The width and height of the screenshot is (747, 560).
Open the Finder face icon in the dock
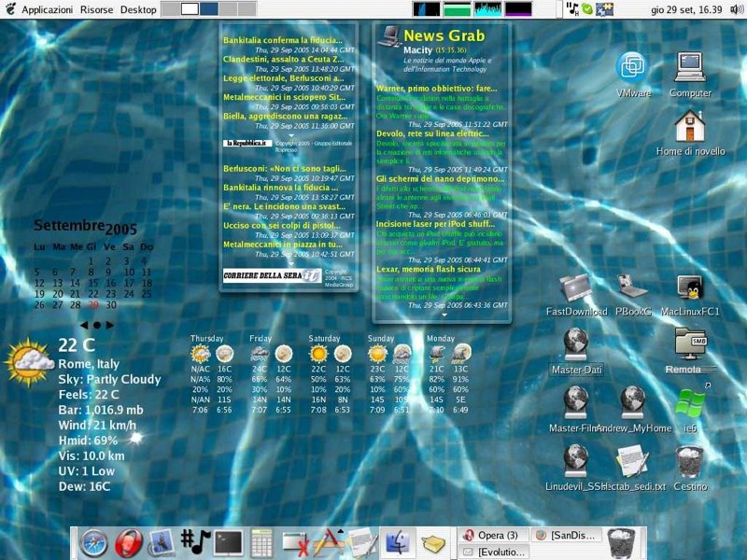click(x=397, y=543)
